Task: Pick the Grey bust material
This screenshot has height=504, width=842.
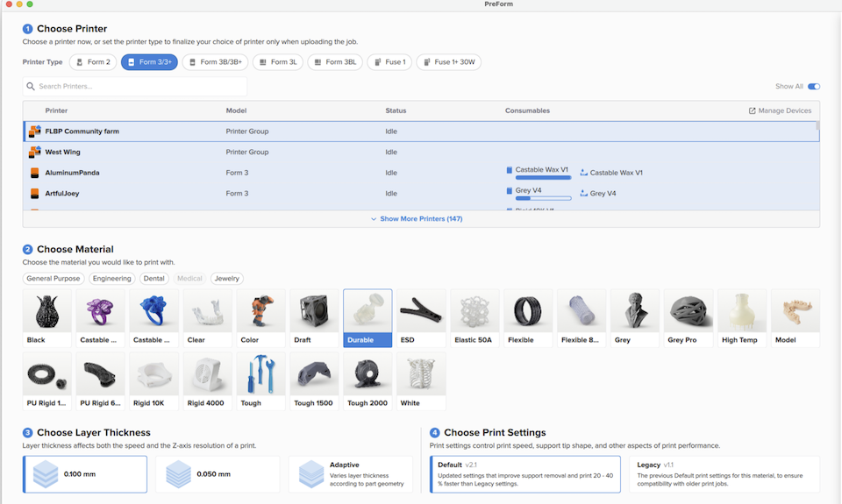Action: coord(635,318)
